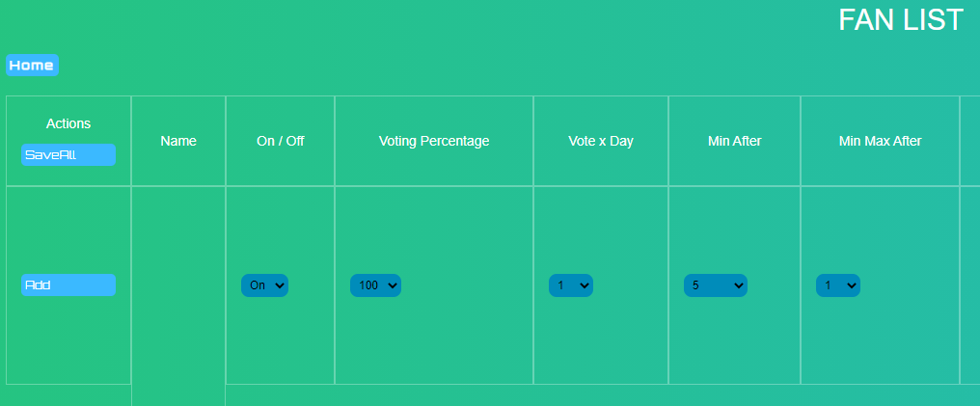Select the Name column header
The width and height of the screenshot is (980, 406).
pos(178,141)
